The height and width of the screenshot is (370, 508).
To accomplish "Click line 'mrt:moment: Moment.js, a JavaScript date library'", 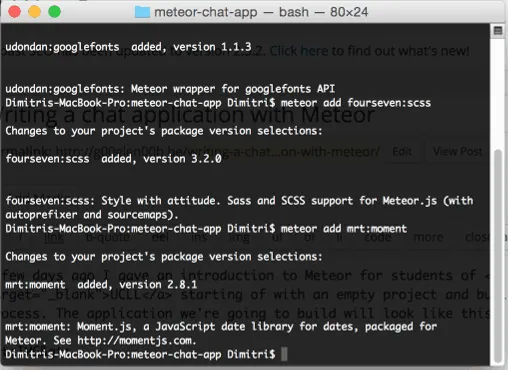I will [221, 327].
